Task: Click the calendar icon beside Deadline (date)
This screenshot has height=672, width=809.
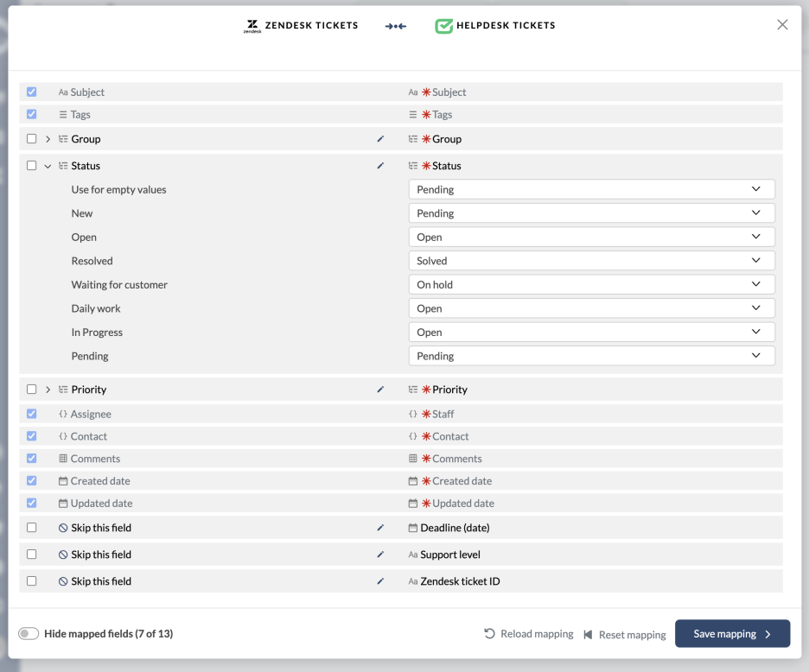Action: (413, 528)
